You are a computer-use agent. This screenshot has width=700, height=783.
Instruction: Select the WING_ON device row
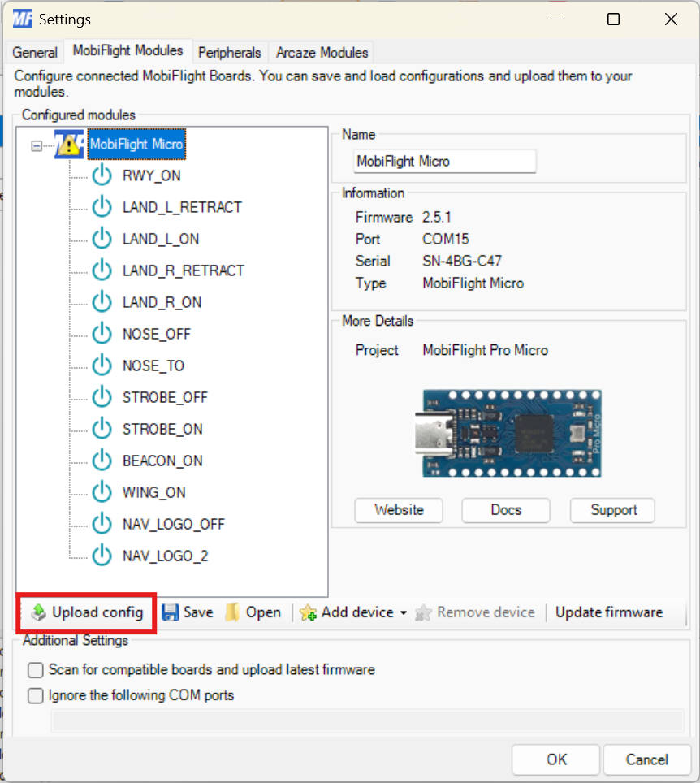pos(153,492)
